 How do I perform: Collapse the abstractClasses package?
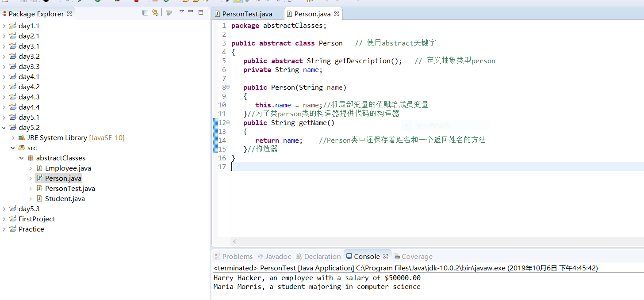pyautogui.click(x=22, y=158)
